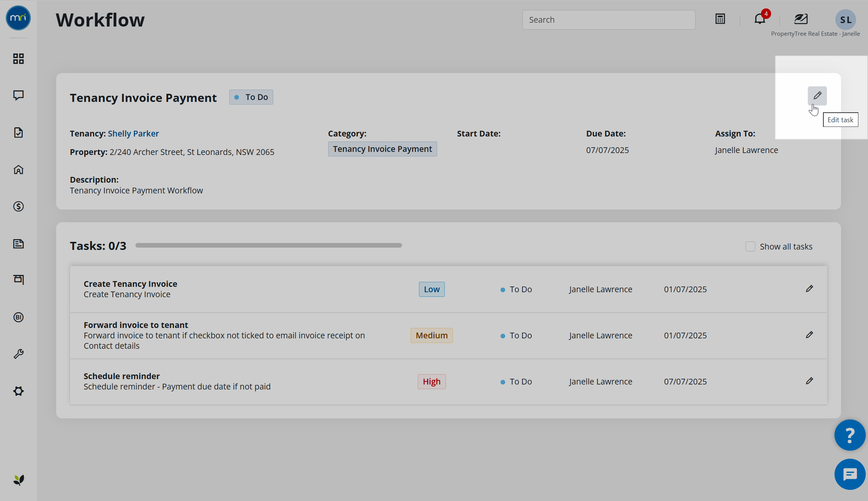Screen dimensions: 868x501
Task: Click To Do status in Schedule reminder row
Action: [x=516, y=382]
